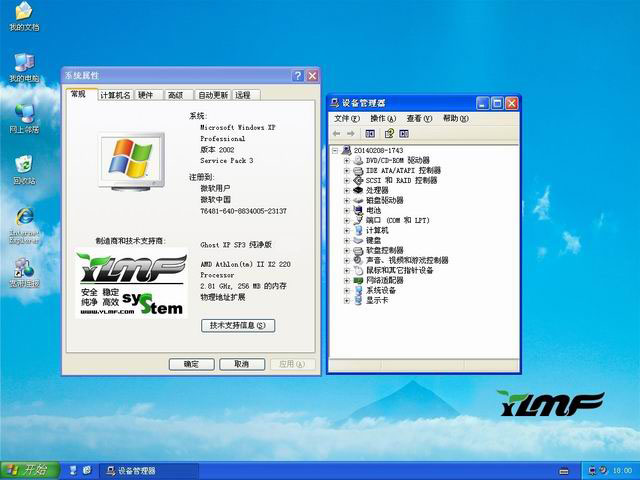Expand the 系统设备 tree node
Viewport: 640px width, 480px height.
coord(347,291)
